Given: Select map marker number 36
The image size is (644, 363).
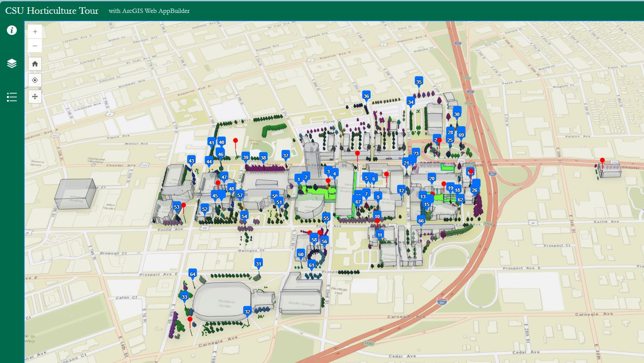Looking at the screenshot, I should click(366, 97).
